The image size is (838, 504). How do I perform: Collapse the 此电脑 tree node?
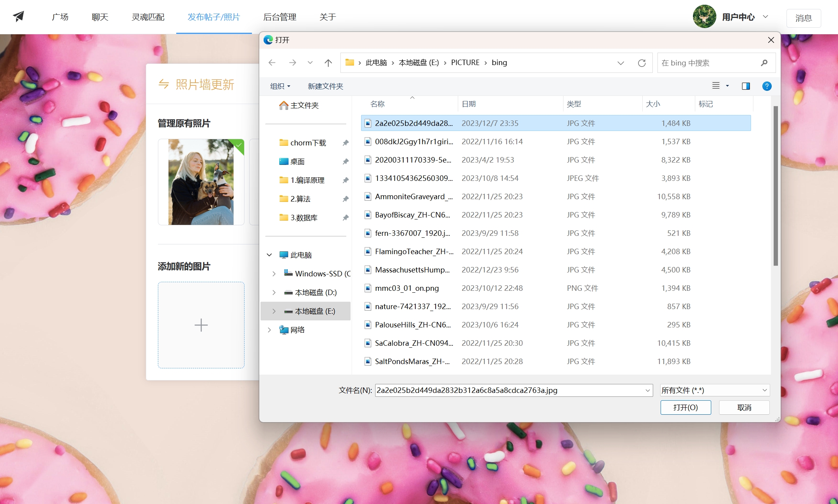pyautogui.click(x=269, y=255)
